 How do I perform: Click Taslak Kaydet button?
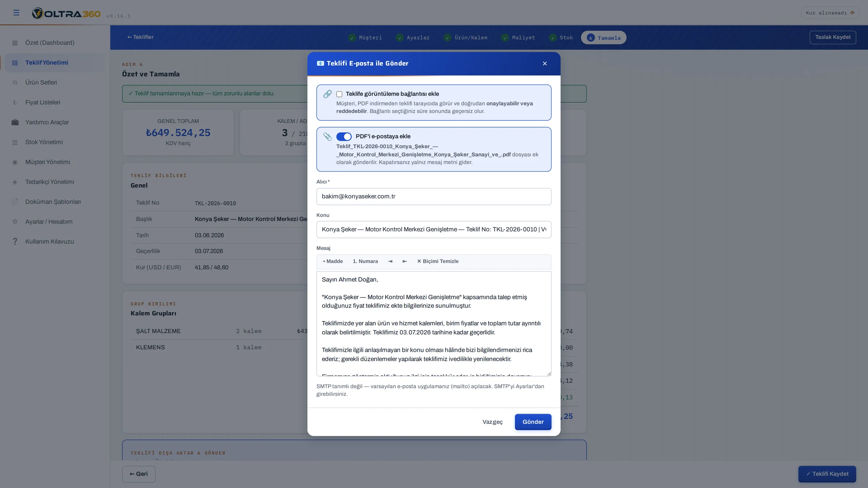coord(833,37)
